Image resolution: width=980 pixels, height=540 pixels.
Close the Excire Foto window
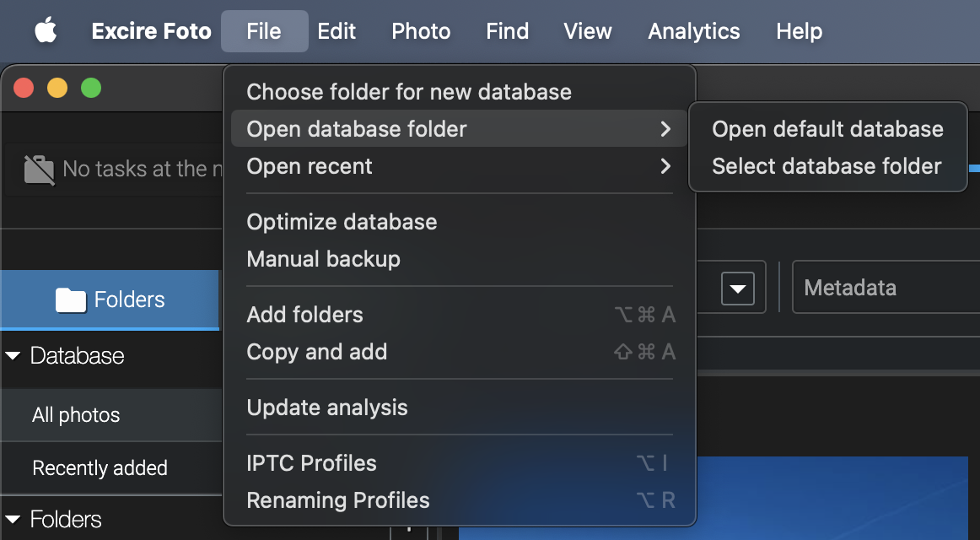[x=24, y=88]
